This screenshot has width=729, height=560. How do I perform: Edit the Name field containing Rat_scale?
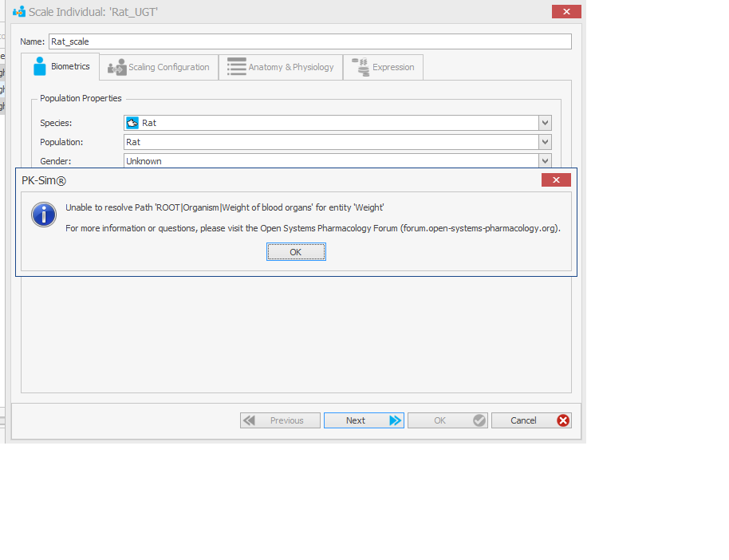[310, 41]
